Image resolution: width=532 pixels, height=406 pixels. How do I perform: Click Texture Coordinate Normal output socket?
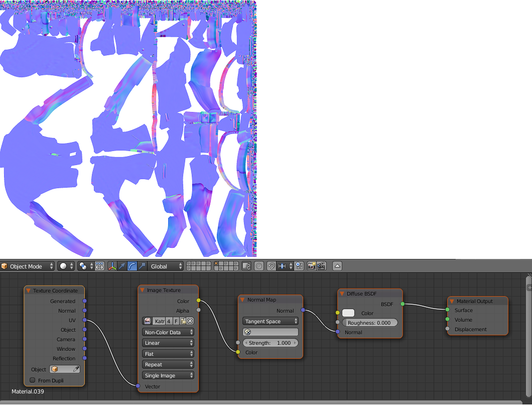[x=84, y=310]
